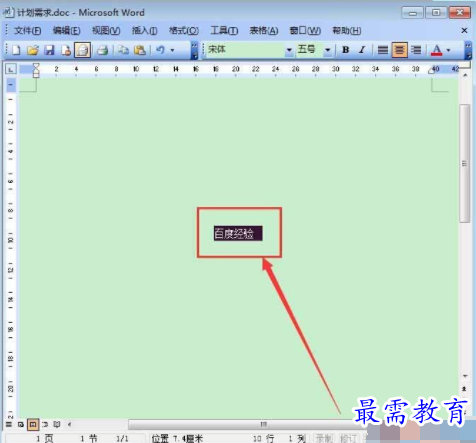The width and height of the screenshot is (476, 443).
Task: Open the 插入(I) menu
Action: 144,31
